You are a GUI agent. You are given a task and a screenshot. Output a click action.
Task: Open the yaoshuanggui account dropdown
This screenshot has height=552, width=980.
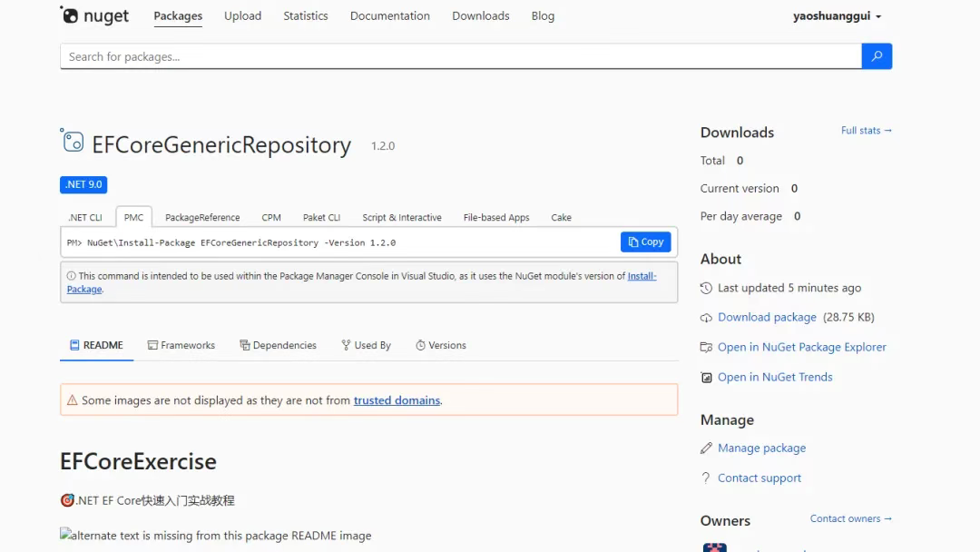837,16
